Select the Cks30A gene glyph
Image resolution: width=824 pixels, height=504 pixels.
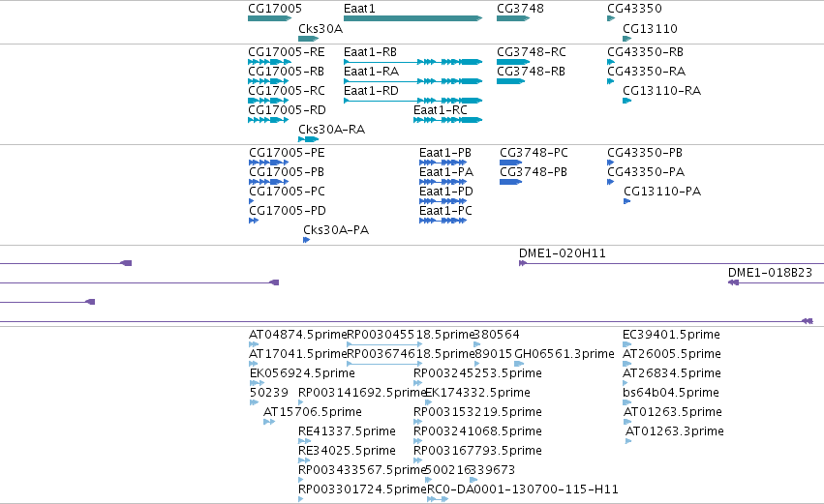click(x=309, y=39)
